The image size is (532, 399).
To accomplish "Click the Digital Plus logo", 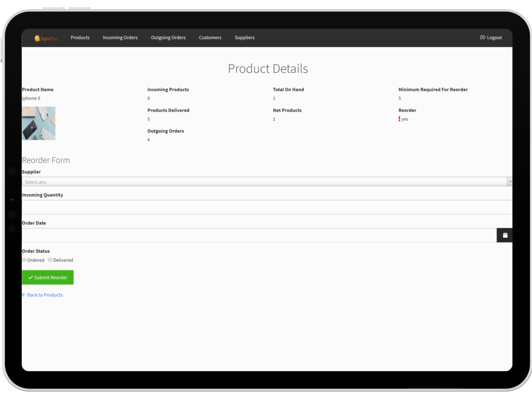I will 46,39.
